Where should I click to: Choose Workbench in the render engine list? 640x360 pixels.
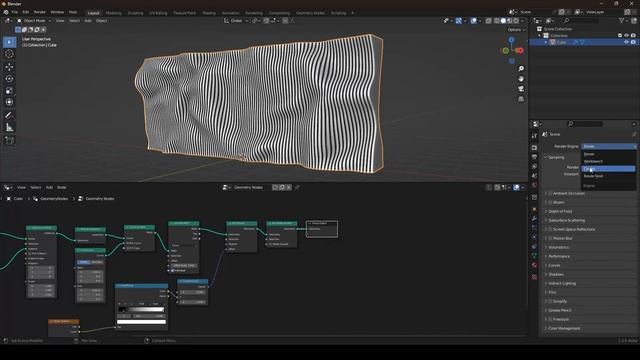608,161
